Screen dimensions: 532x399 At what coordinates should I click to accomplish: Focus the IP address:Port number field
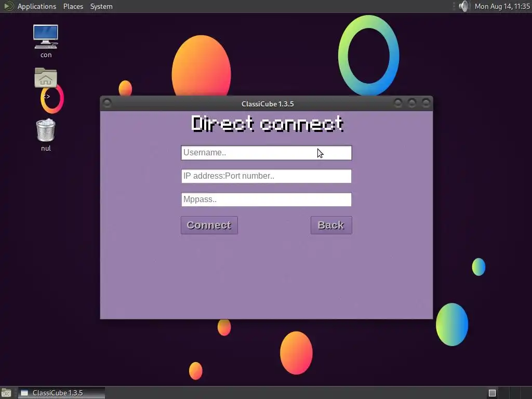267,176
